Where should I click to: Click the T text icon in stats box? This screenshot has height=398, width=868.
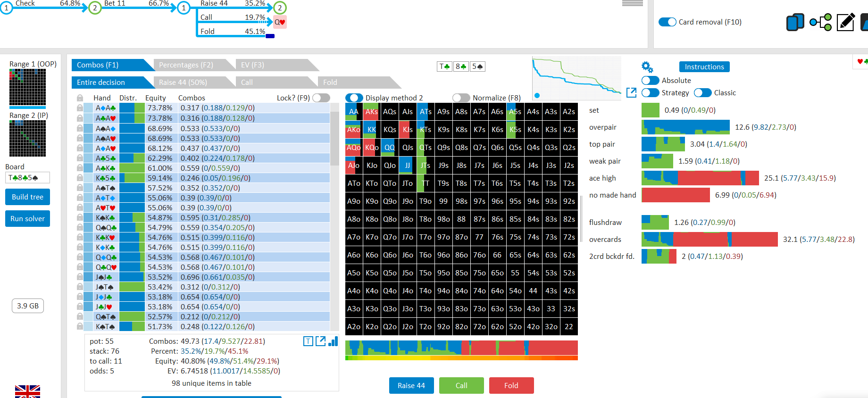coord(308,341)
